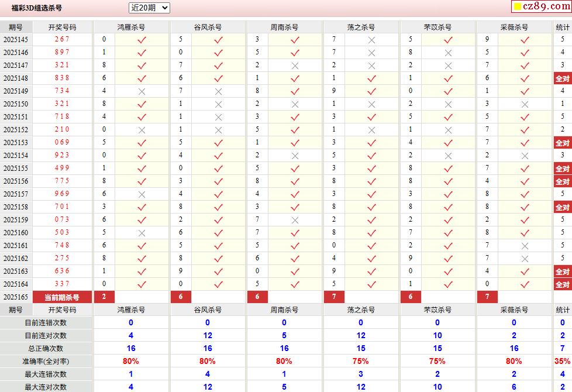
Task: Click period number 2025156
Action: [x=16, y=181]
